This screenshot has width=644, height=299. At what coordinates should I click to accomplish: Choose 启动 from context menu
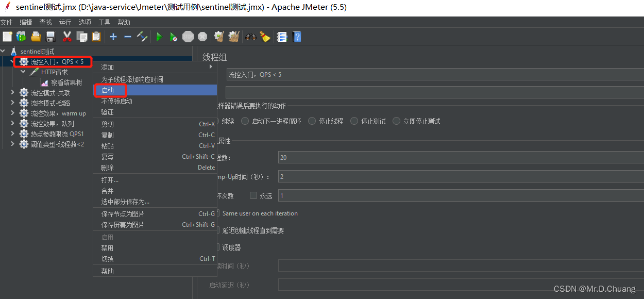click(155, 90)
